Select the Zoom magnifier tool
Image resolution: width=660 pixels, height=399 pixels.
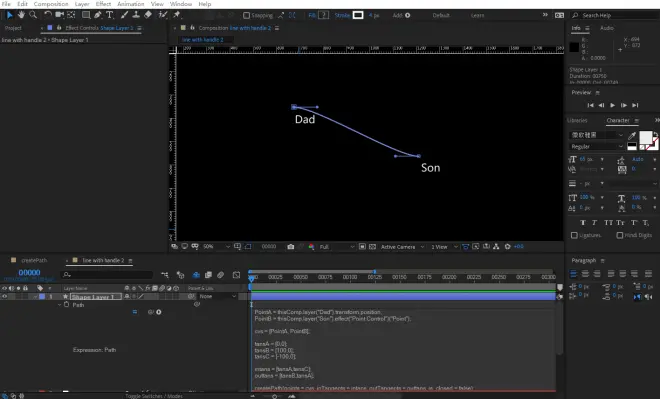coord(33,15)
